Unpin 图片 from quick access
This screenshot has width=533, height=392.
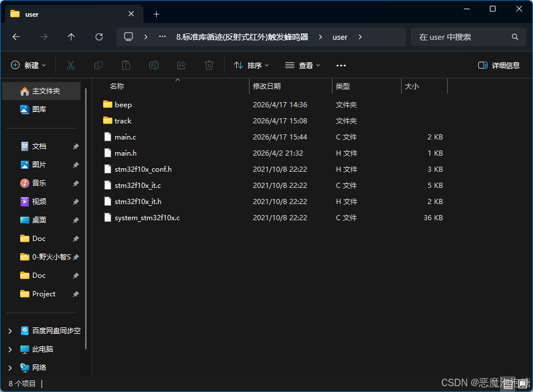coord(76,165)
